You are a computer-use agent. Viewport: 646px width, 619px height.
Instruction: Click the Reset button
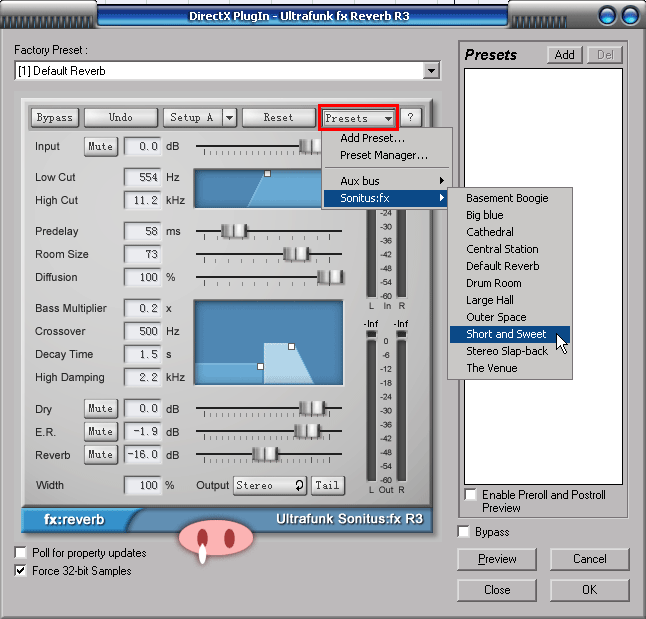coord(279,118)
